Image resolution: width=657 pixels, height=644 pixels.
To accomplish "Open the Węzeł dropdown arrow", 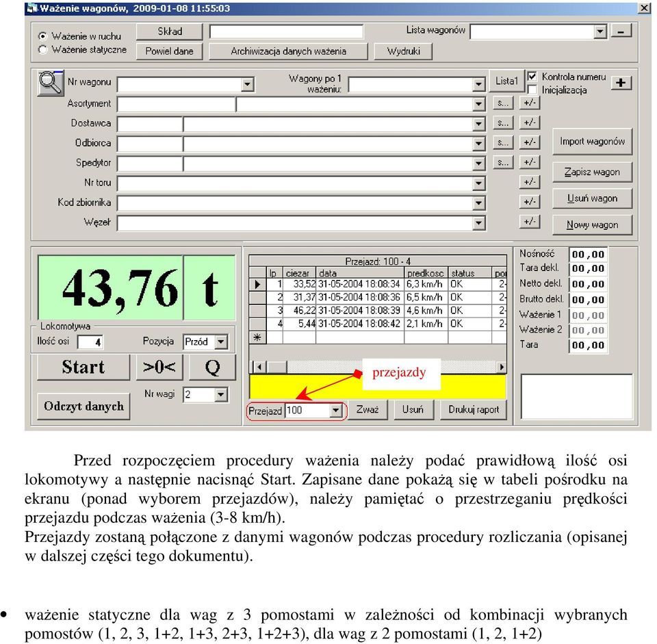I will [478, 223].
